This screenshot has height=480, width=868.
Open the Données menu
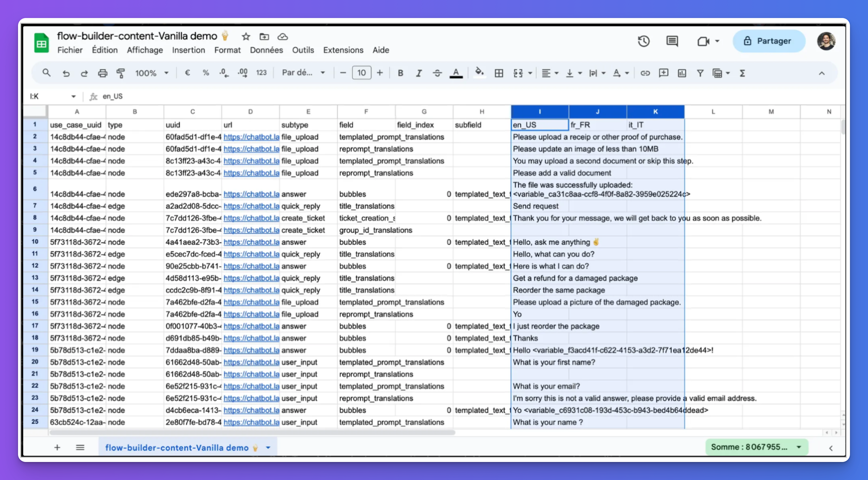[266, 50]
